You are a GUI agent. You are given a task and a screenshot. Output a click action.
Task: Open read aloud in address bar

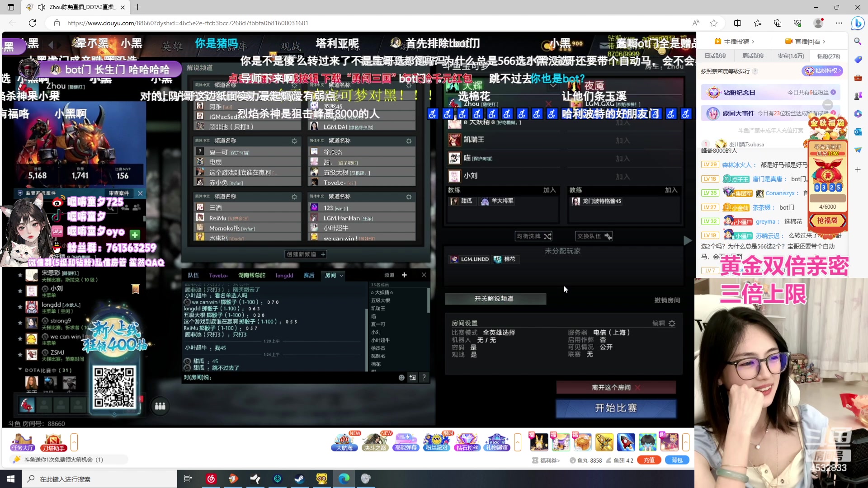click(x=696, y=23)
